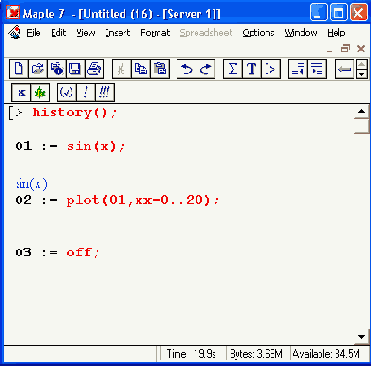Open the File menu
This screenshot has width=371, height=366.
(x=33, y=33)
